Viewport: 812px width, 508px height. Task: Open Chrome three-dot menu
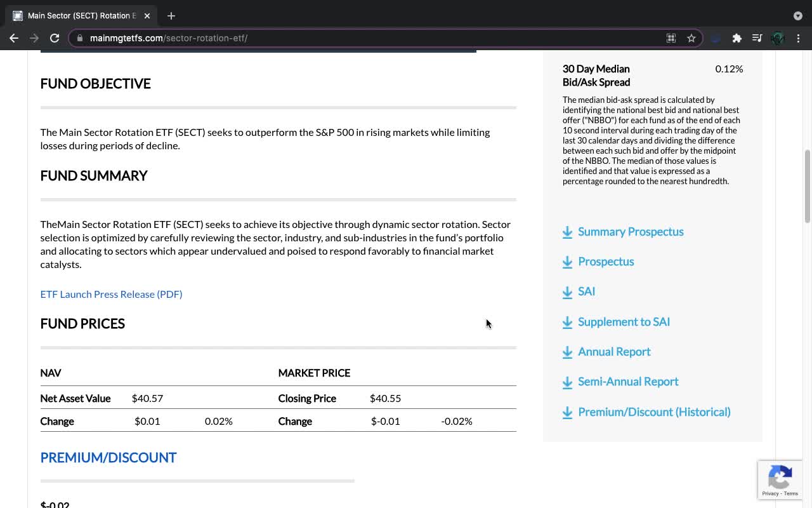(799, 38)
